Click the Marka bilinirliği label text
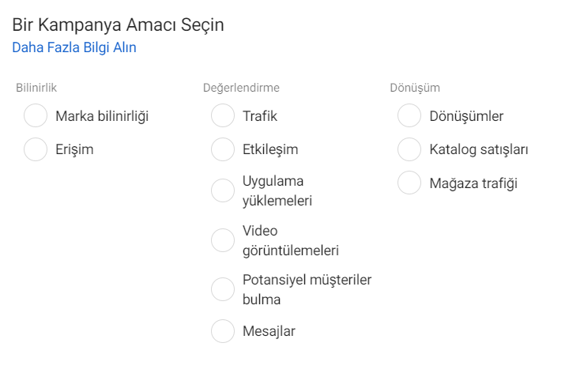 (102, 116)
